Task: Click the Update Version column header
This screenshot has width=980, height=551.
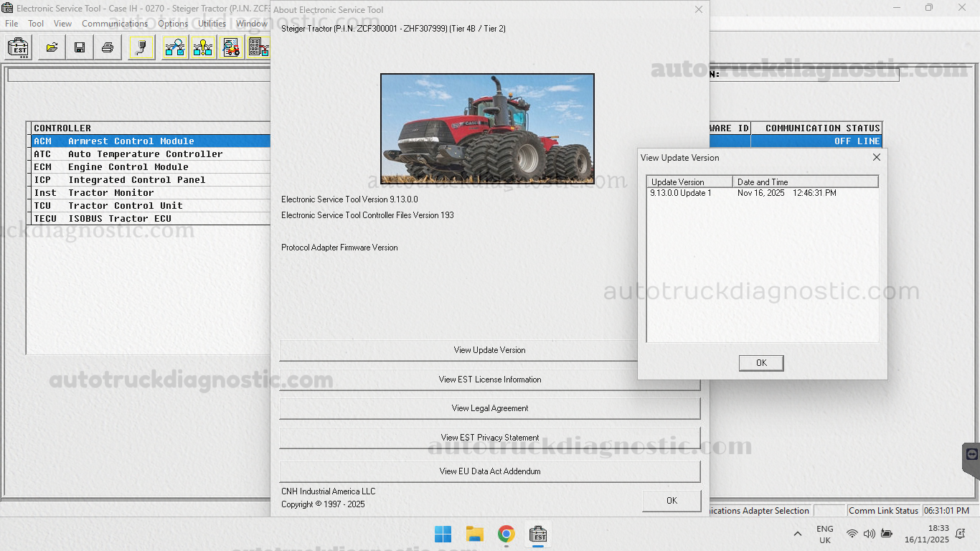Action: point(689,182)
